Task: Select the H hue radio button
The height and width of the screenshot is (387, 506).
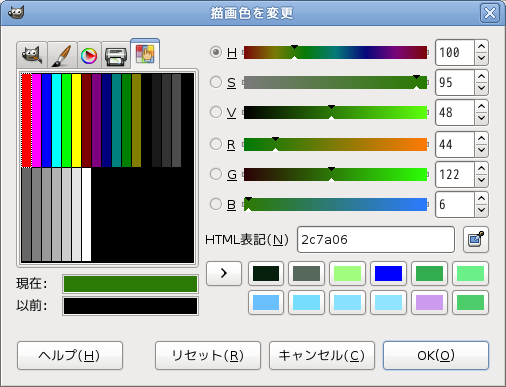Action: (216, 52)
